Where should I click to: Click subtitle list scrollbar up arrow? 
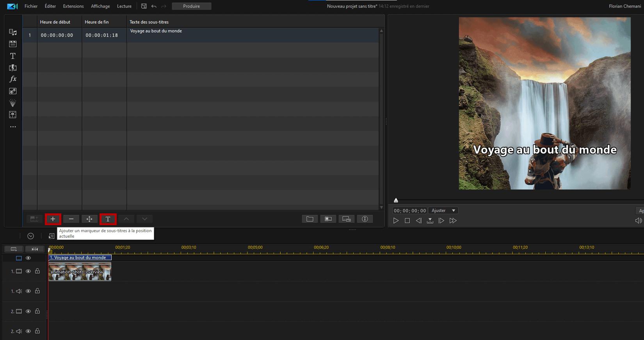381,30
